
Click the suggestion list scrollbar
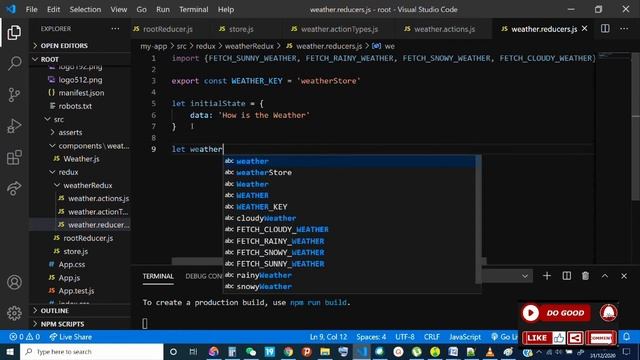pyautogui.click(x=478, y=220)
